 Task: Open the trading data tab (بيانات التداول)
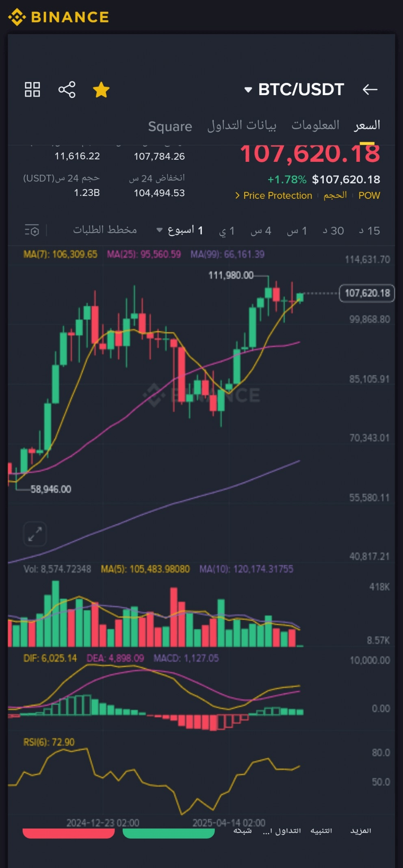pyautogui.click(x=242, y=126)
